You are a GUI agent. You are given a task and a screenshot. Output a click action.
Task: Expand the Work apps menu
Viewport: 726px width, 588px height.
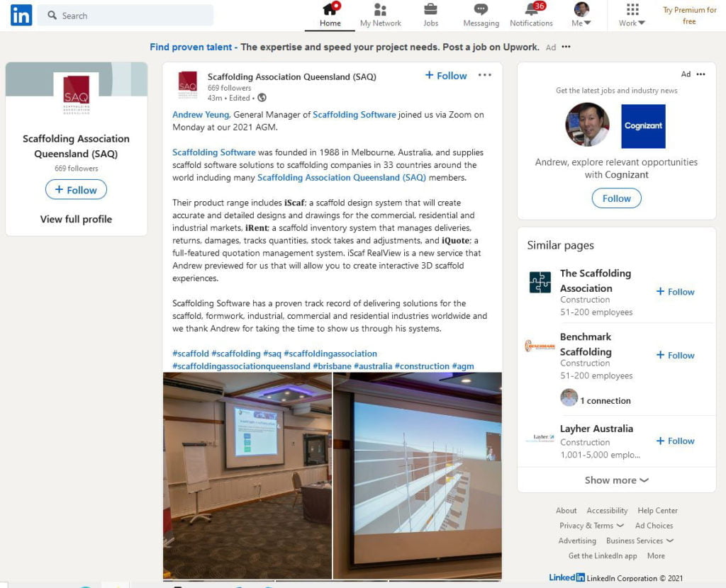(x=632, y=16)
